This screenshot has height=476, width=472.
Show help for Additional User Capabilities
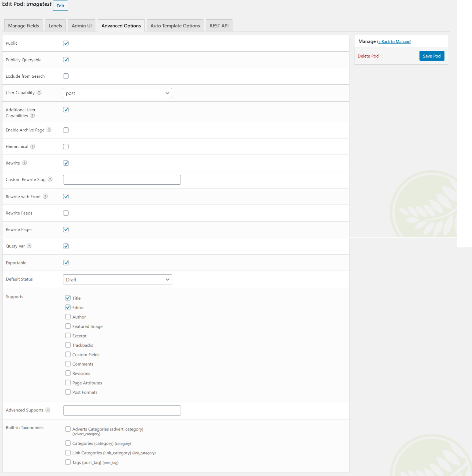click(32, 116)
